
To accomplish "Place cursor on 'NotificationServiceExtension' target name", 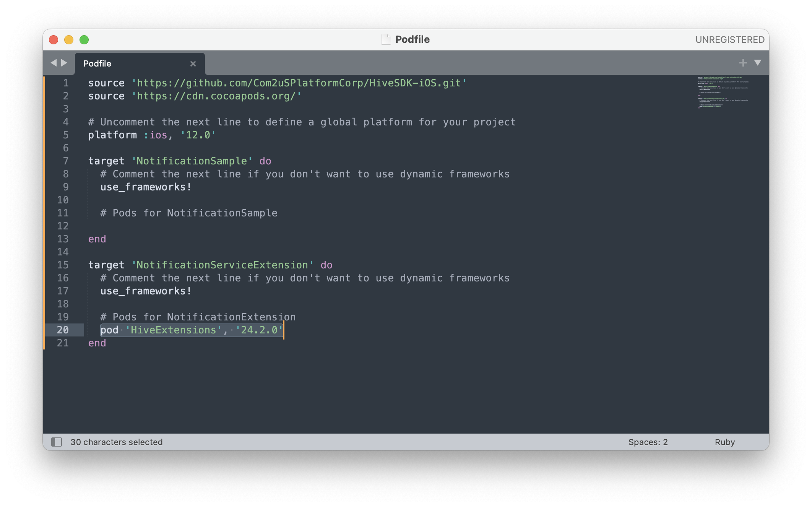I will [x=222, y=265].
